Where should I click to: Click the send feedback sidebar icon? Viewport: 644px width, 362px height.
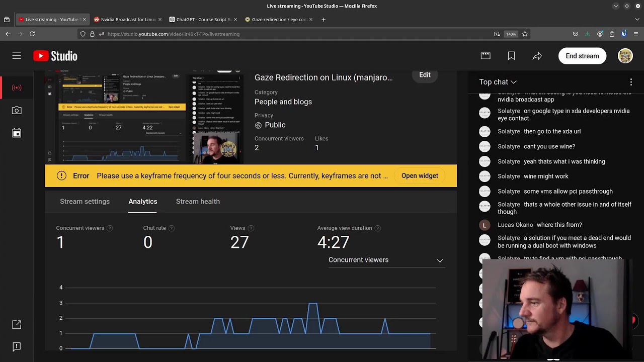[x=17, y=346]
